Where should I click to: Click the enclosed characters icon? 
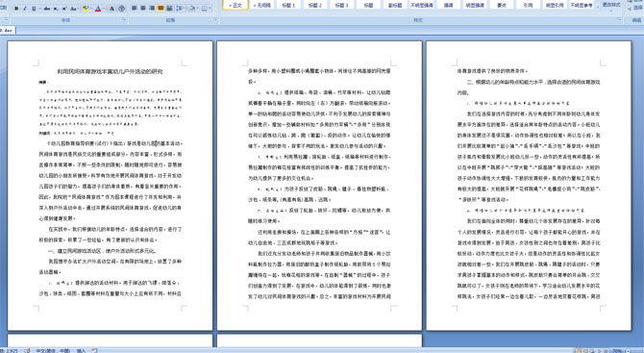(121, 9)
